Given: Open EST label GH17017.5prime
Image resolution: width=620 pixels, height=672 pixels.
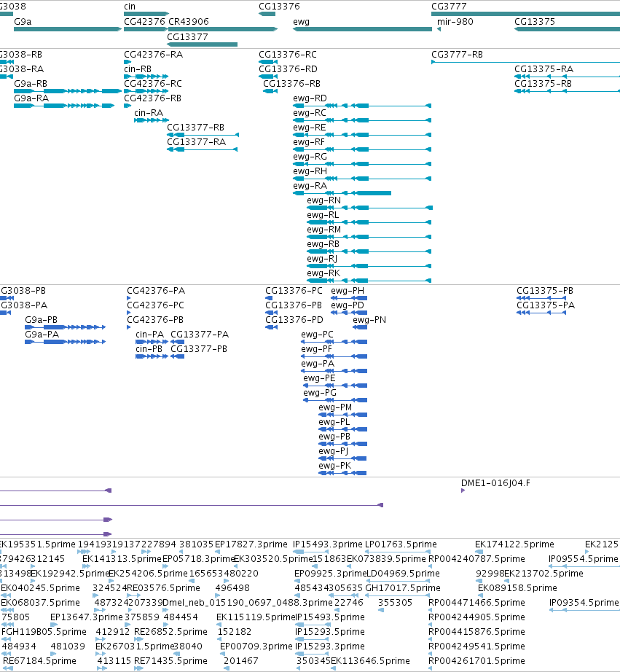Looking at the screenshot, I should click(x=403, y=588).
